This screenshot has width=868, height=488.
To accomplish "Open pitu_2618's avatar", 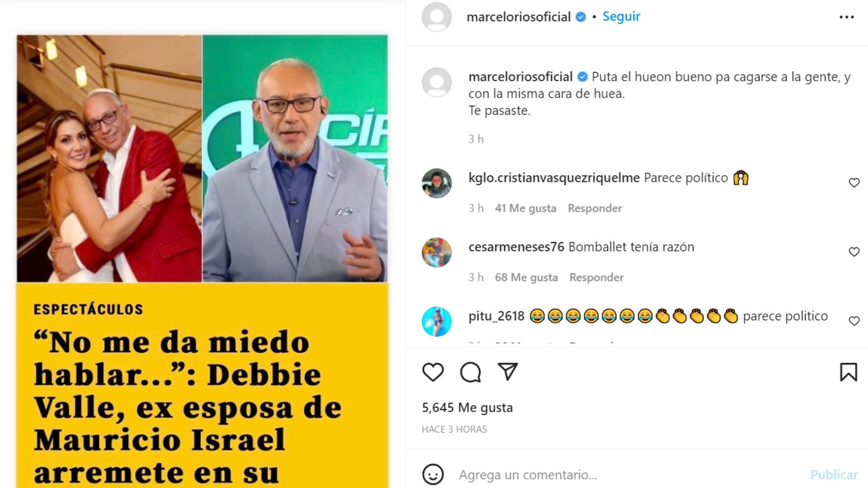I will pyautogui.click(x=437, y=321).
